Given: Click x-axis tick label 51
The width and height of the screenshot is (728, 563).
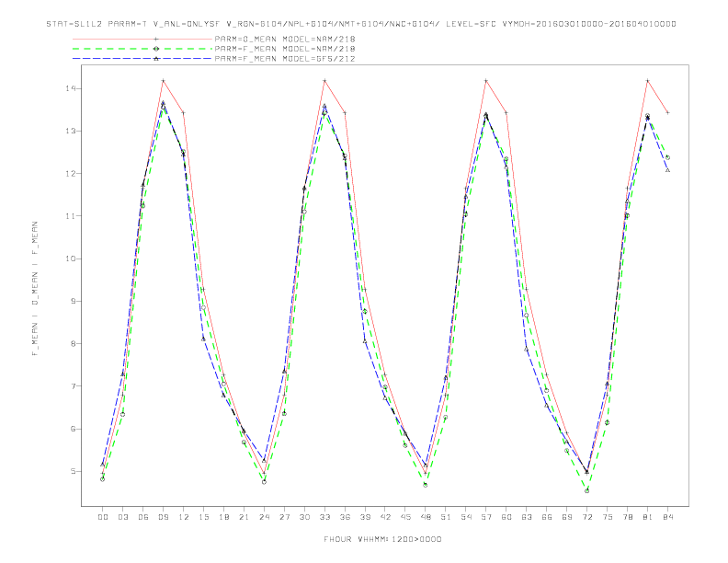Looking at the screenshot, I should [x=446, y=517].
